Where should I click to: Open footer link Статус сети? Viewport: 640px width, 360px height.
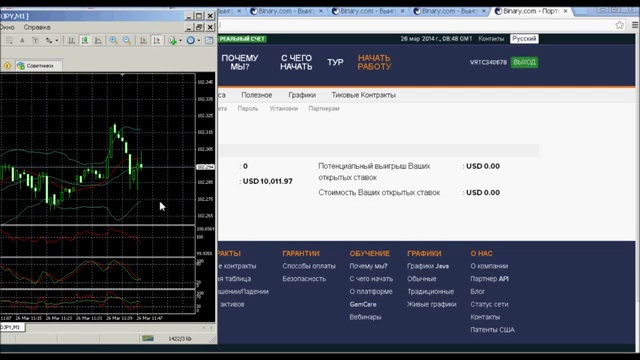point(489,304)
